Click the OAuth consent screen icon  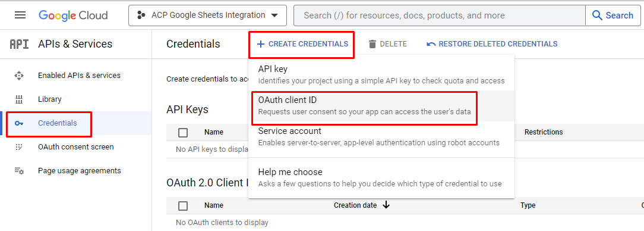[x=19, y=147]
